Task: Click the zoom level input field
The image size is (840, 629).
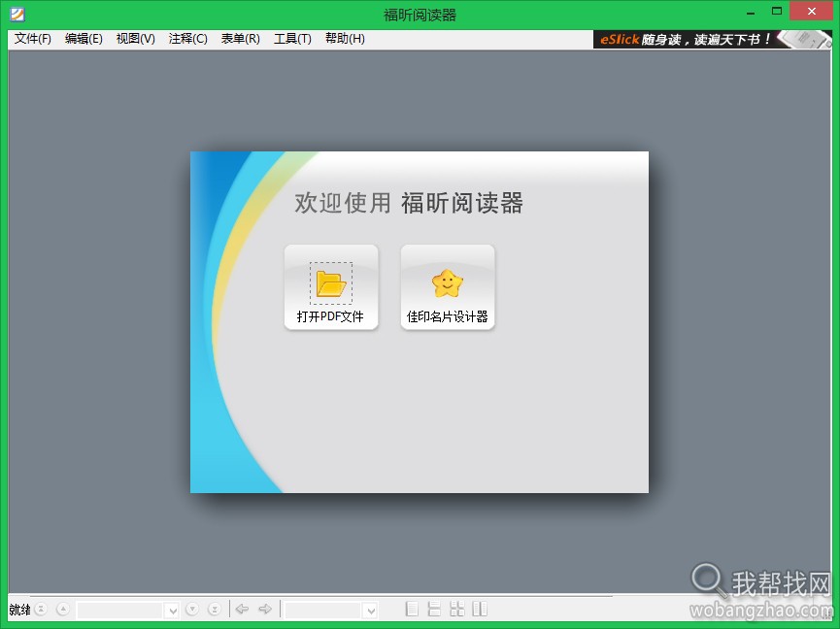Action: [x=323, y=610]
